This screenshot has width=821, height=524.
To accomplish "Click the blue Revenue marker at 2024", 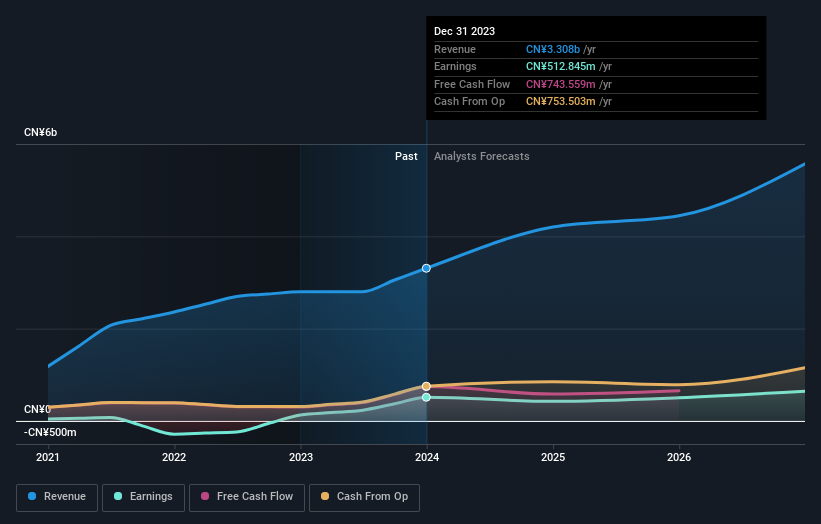I will click(x=426, y=268).
